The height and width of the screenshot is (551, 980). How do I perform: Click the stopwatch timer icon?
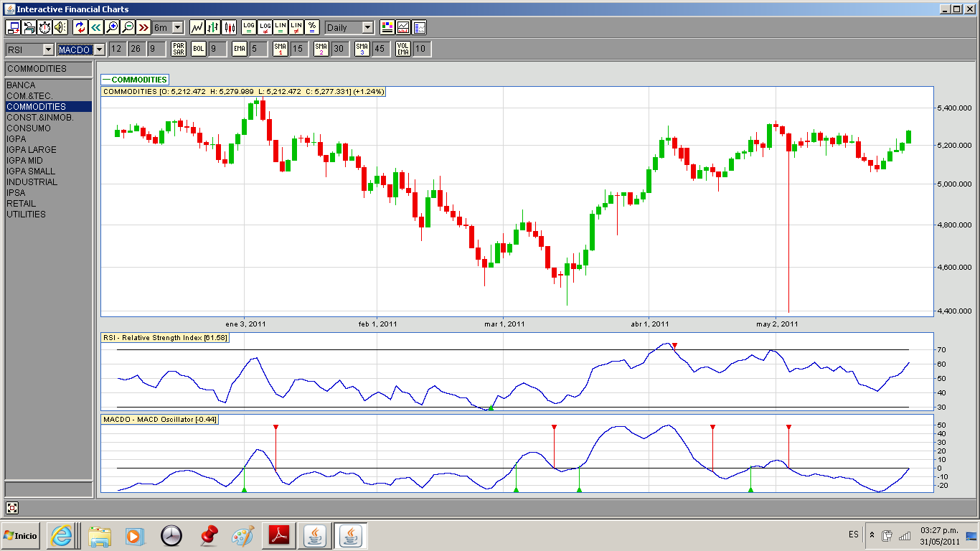(x=45, y=27)
